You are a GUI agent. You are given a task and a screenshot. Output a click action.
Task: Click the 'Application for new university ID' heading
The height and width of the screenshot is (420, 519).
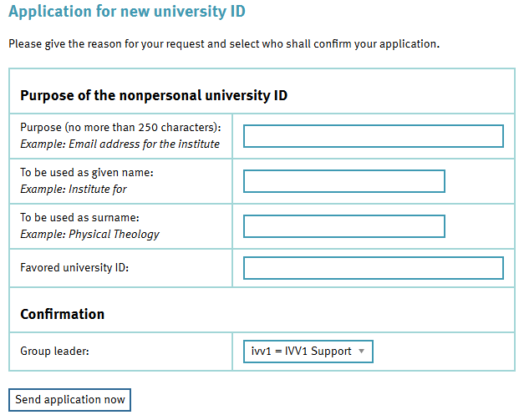click(127, 13)
